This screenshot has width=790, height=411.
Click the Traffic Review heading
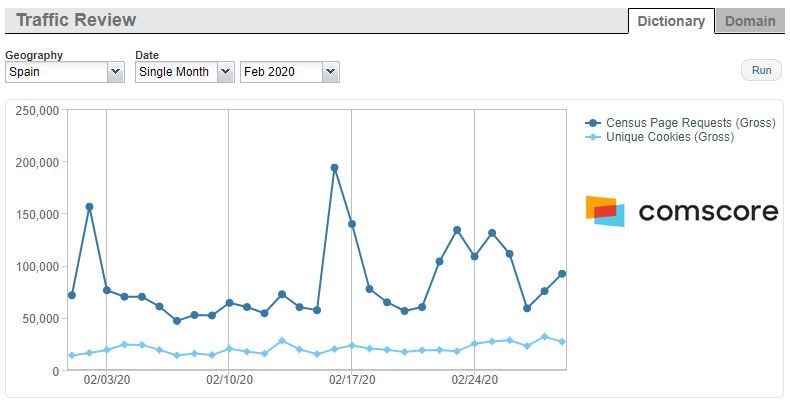pos(76,20)
